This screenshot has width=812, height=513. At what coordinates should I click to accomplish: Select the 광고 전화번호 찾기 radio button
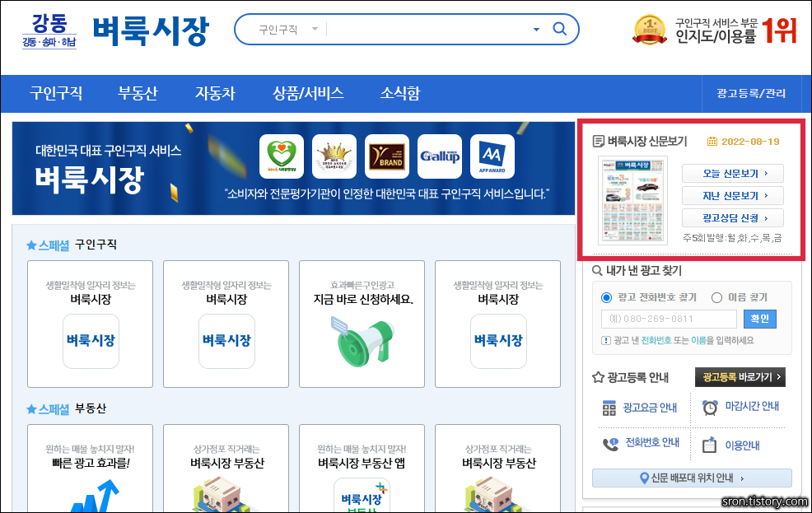[x=606, y=297]
